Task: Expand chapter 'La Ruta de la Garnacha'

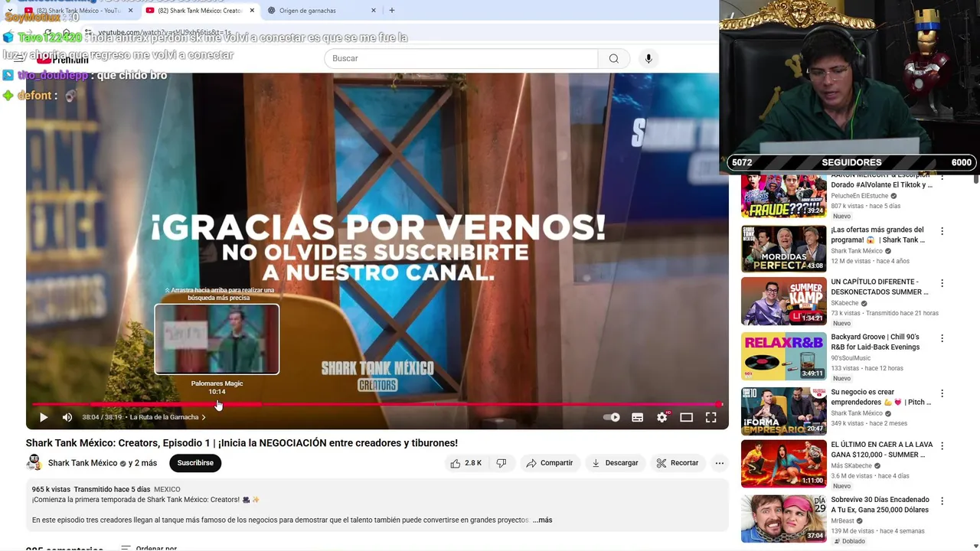Action: (168, 417)
